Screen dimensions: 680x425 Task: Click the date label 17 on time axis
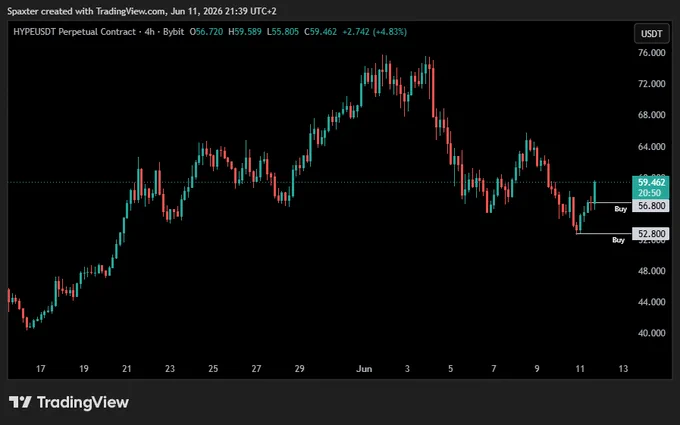40,369
